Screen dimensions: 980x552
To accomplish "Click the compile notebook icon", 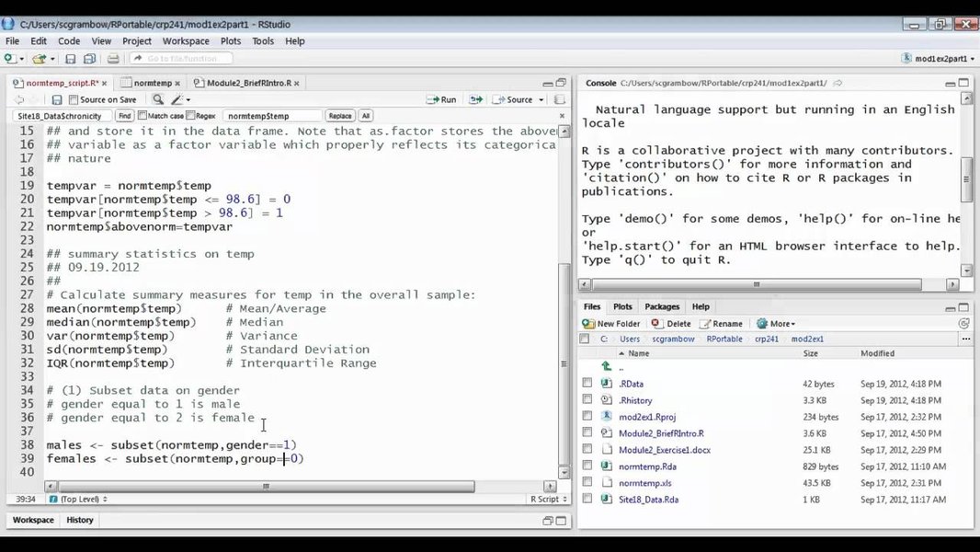I will pyautogui.click(x=559, y=99).
